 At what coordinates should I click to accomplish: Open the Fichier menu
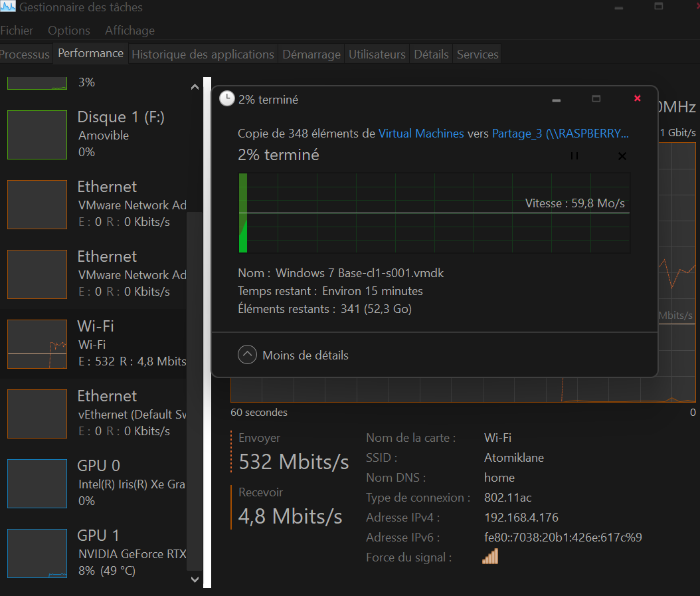17,31
